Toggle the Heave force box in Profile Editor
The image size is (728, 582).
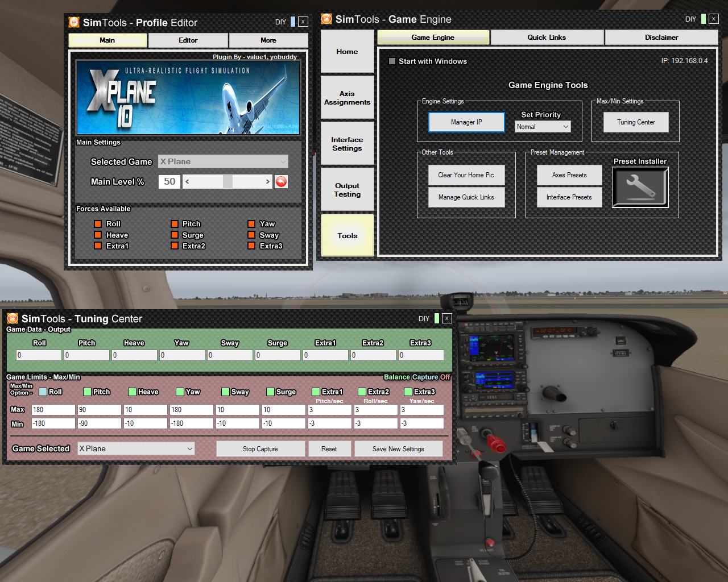[98, 235]
